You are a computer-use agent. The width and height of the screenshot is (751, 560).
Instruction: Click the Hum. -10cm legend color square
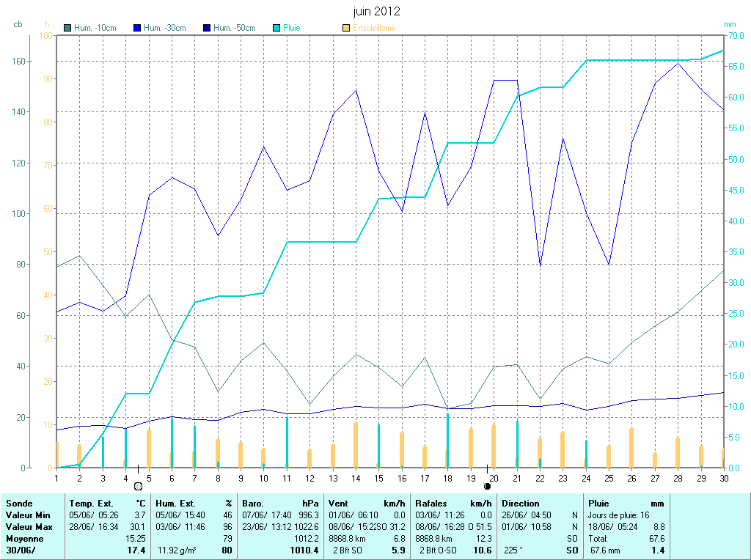68,28
